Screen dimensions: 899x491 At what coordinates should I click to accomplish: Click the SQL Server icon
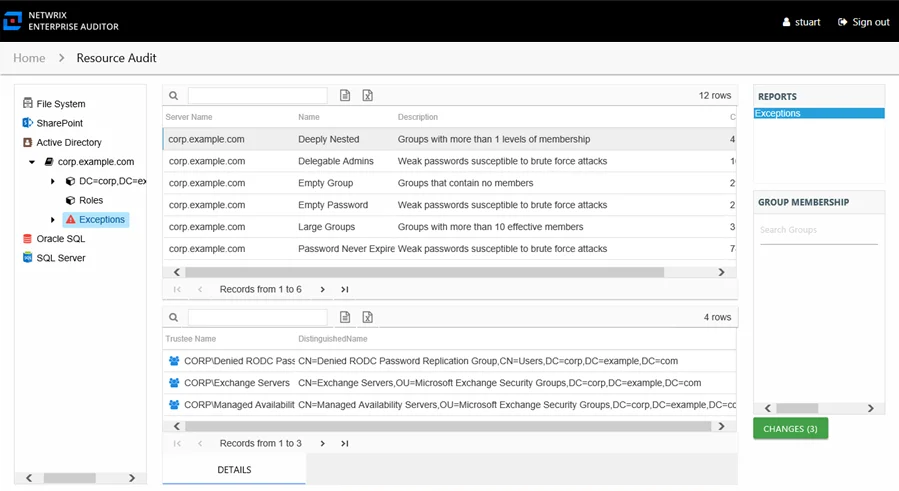click(x=28, y=258)
